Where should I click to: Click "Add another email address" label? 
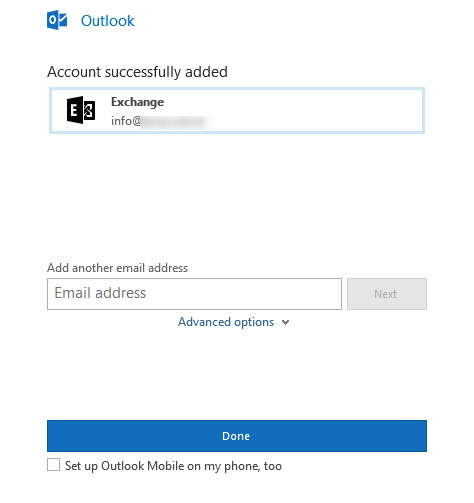click(x=117, y=268)
